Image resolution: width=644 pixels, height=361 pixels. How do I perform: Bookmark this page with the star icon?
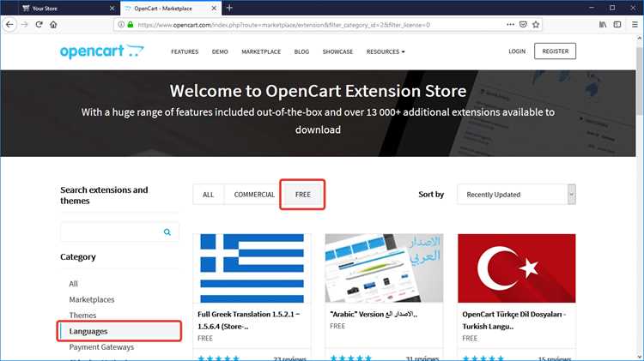pos(536,25)
